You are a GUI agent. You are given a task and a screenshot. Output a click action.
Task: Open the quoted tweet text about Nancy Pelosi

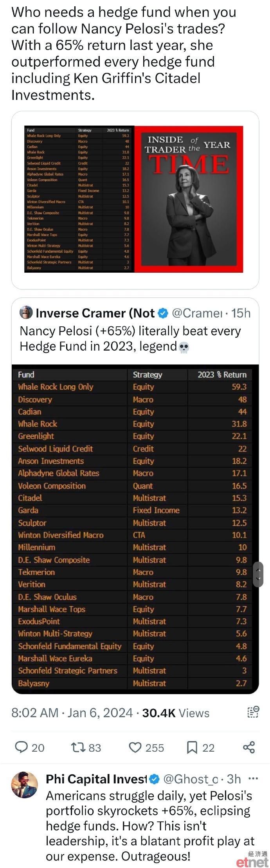(130, 338)
